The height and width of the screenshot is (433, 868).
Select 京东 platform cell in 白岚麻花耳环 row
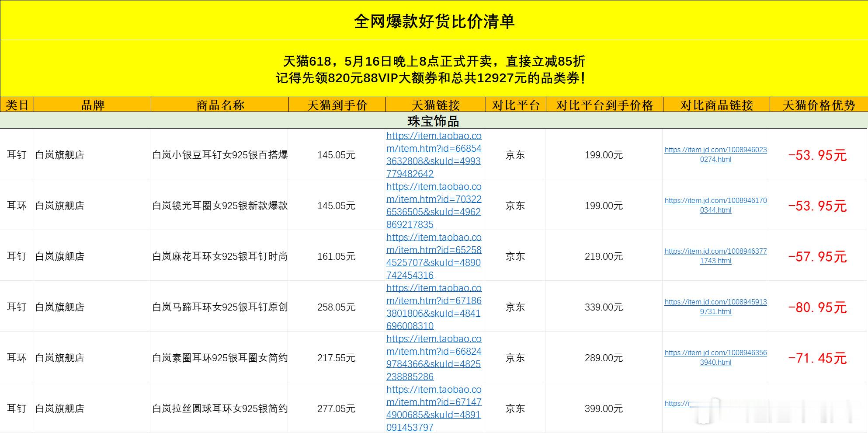(515, 256)
